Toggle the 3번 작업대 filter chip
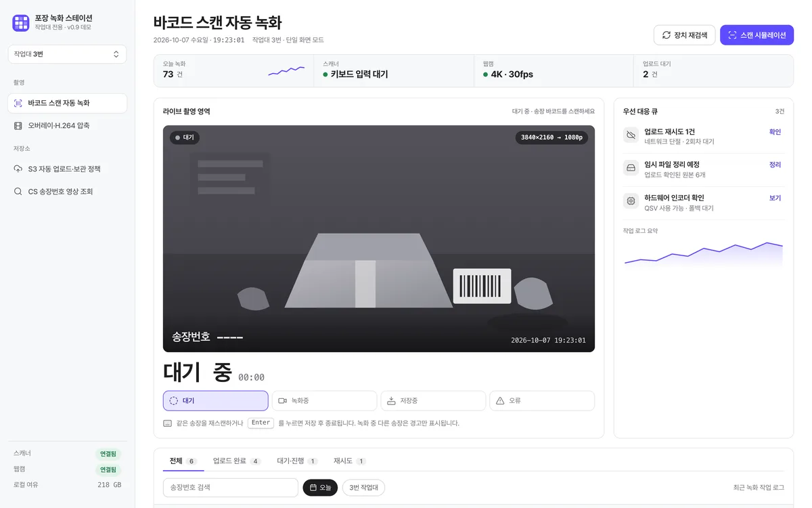812x508 pixels. [x=363, y=488]
